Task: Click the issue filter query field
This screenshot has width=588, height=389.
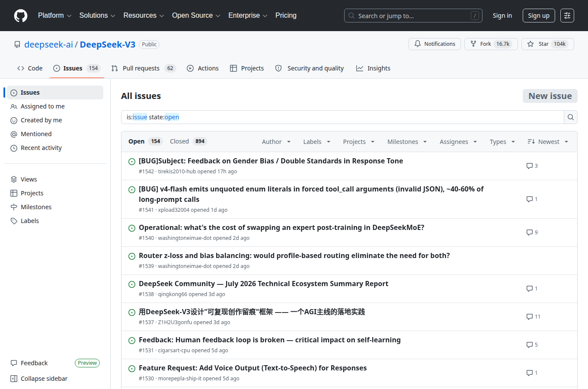Action: point(342,117)
